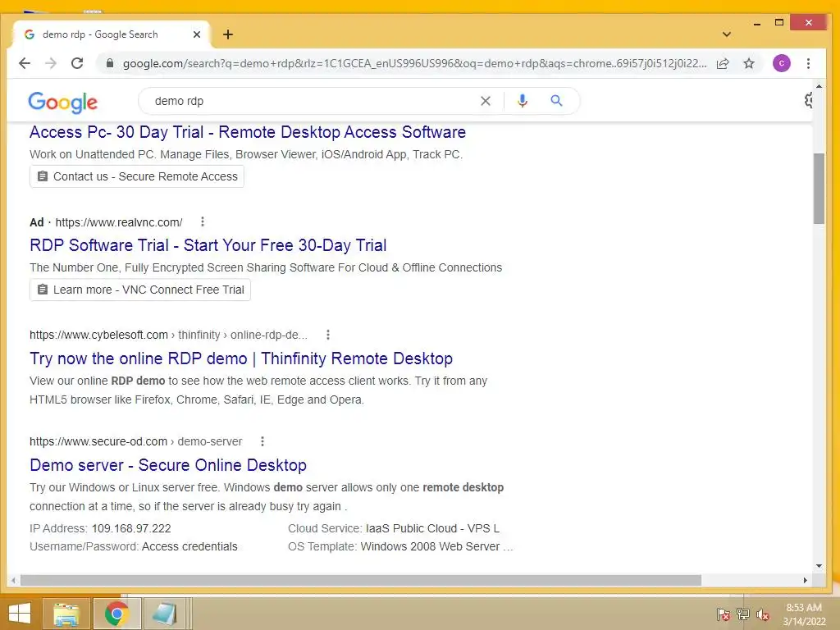The width and height of the screenshot is (840, 630).
Task: Click Contact us - Secure Remote Access
Action: [137, 176]
